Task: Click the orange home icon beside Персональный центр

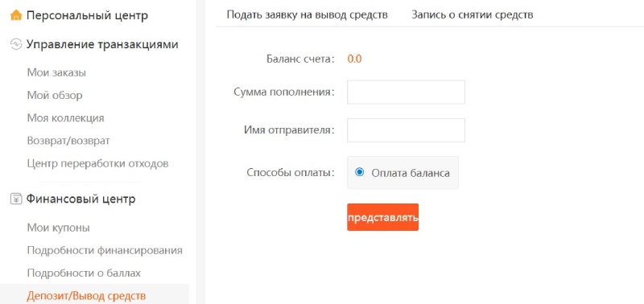Action: click(x=15, y=15)
